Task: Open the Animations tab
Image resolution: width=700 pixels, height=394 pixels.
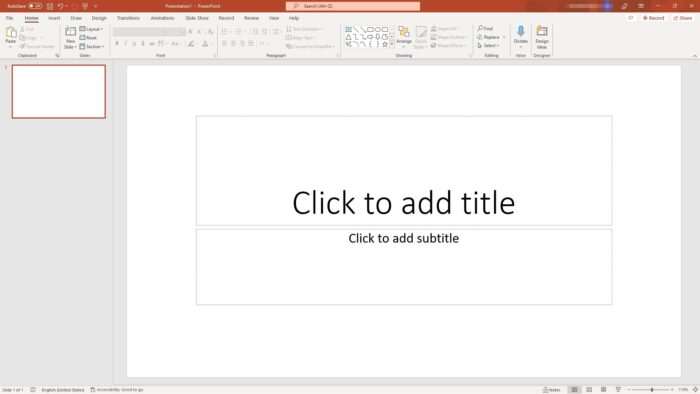Action: (162, 18)
